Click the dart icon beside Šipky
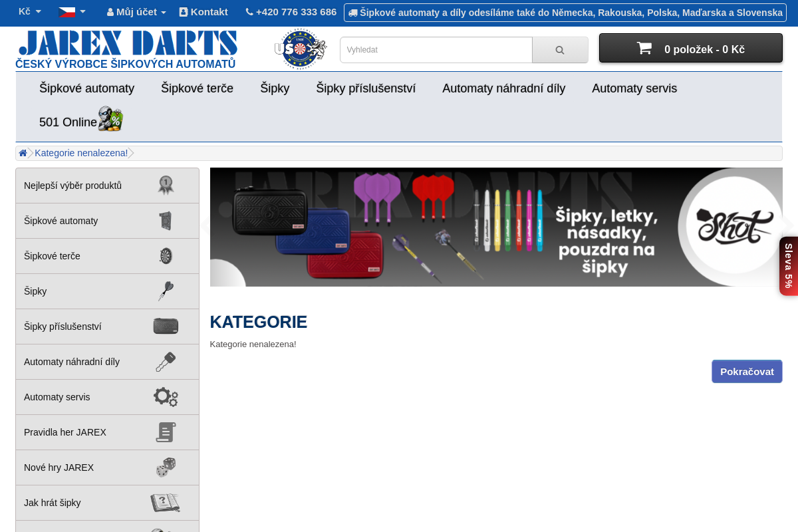This screenshot has height=532, width=798. (166, 291)
